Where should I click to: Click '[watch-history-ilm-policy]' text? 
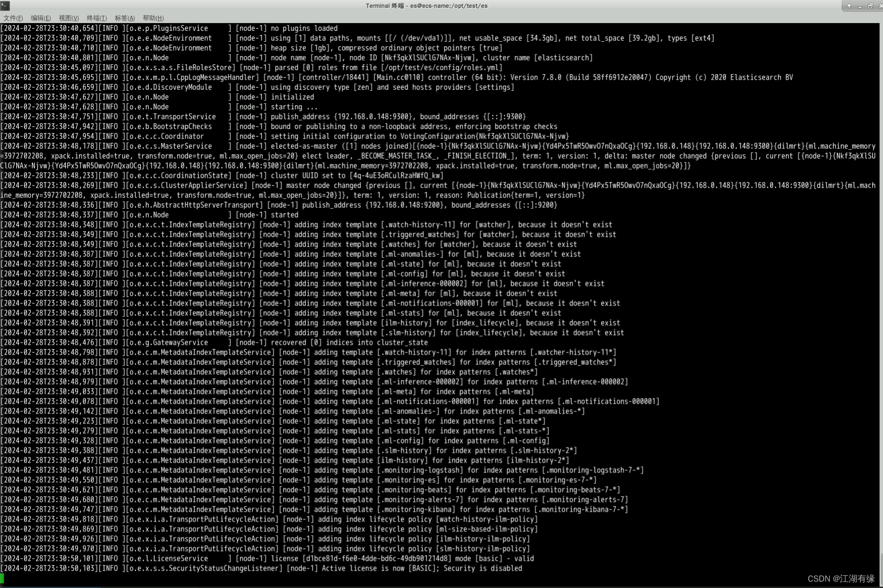coord(487,520)
